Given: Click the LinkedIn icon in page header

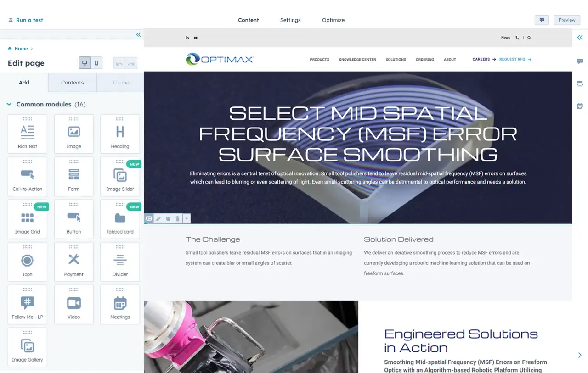Looking at the screenshot, I should [187, 38].
